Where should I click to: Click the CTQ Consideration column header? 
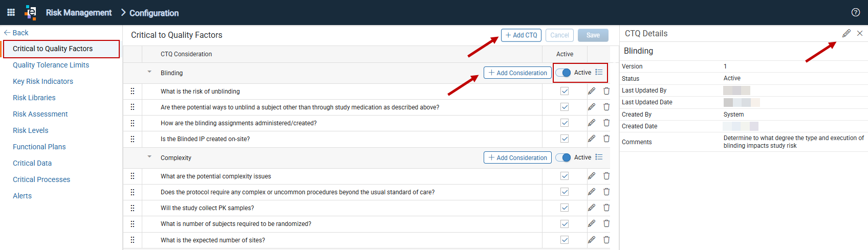coord(186,54)
